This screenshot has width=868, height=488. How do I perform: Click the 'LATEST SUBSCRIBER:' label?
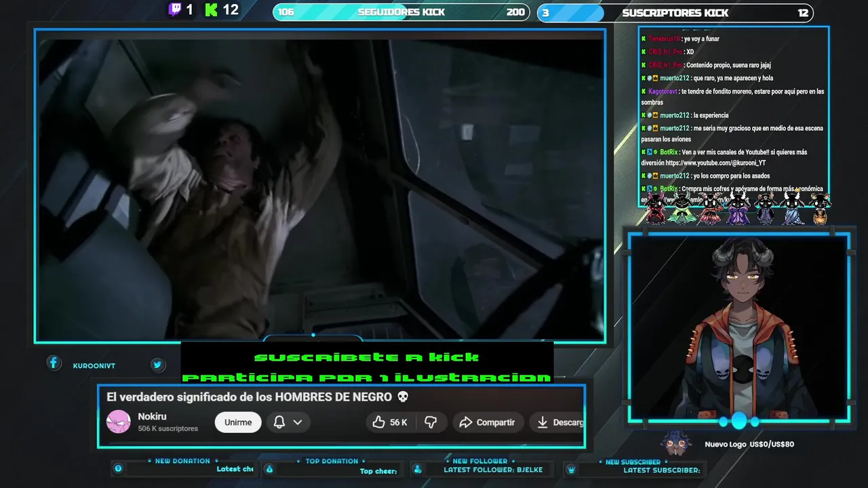[x=662, y=470]
